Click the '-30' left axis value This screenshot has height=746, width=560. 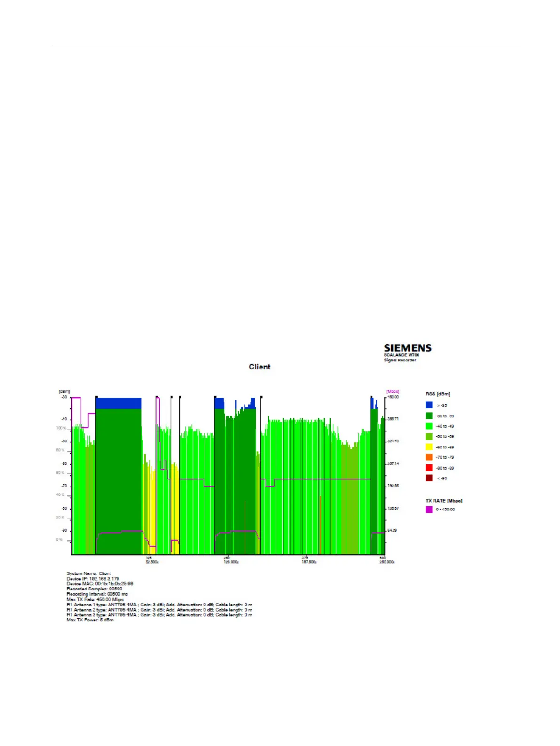[64, 397]
